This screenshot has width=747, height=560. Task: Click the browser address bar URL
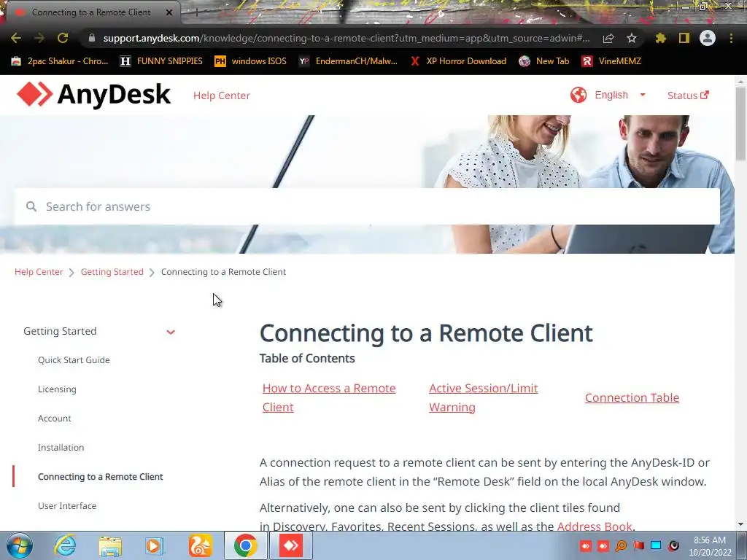coord(347,38)
